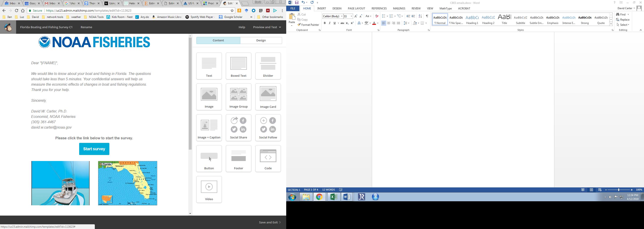Apply the red font color in Word
Viewport: 644px width, 229px height.
tap(374, 23)
